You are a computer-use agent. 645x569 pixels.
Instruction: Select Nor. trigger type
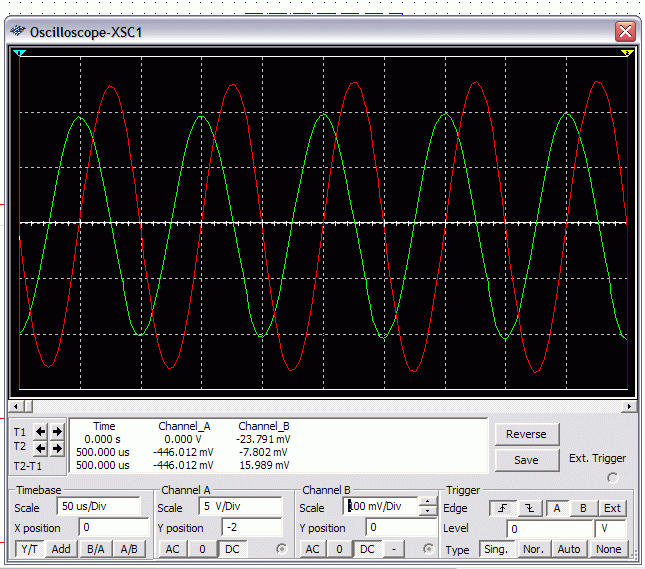pos(533,549)
